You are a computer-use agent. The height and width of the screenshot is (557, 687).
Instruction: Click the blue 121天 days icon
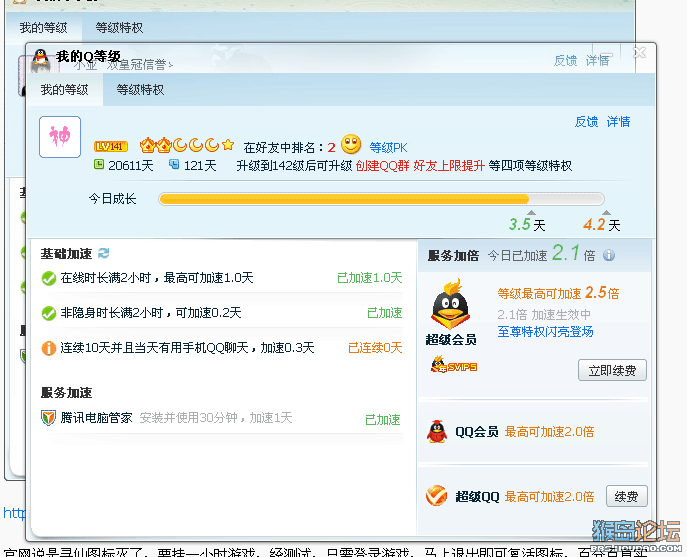pyautogui.click(x=174, y=165)
